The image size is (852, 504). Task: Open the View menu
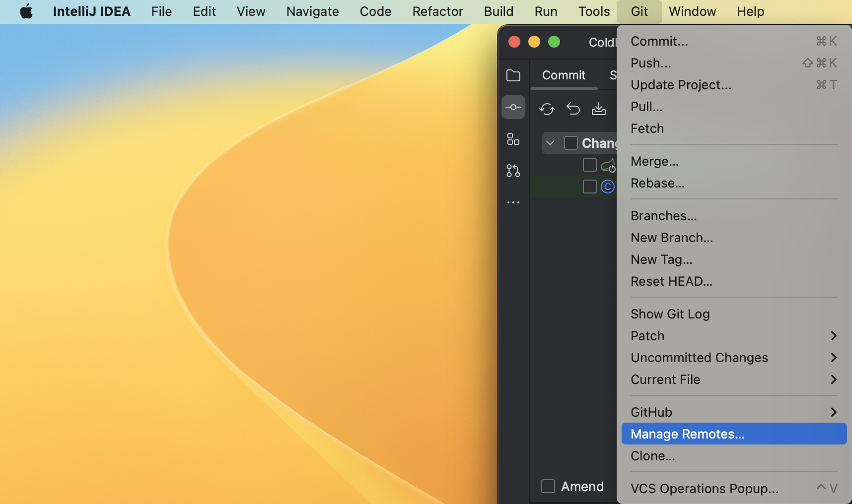point(251,11)
